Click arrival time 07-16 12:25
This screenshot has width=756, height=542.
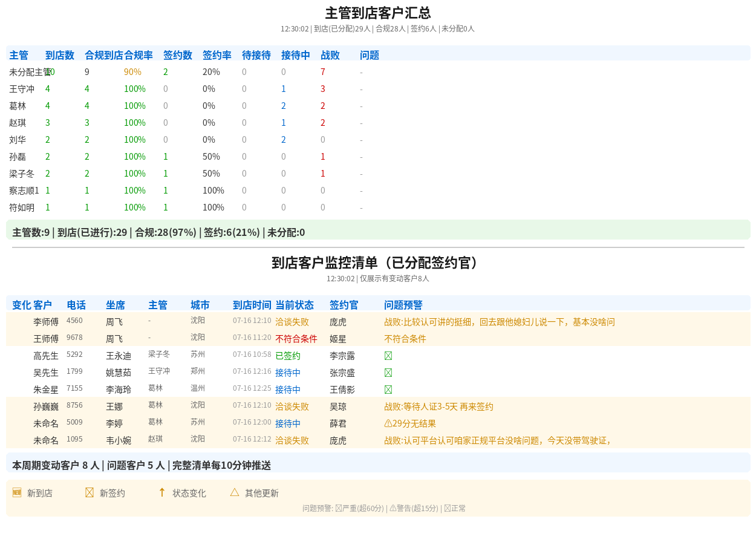click(x=252, y=388)
